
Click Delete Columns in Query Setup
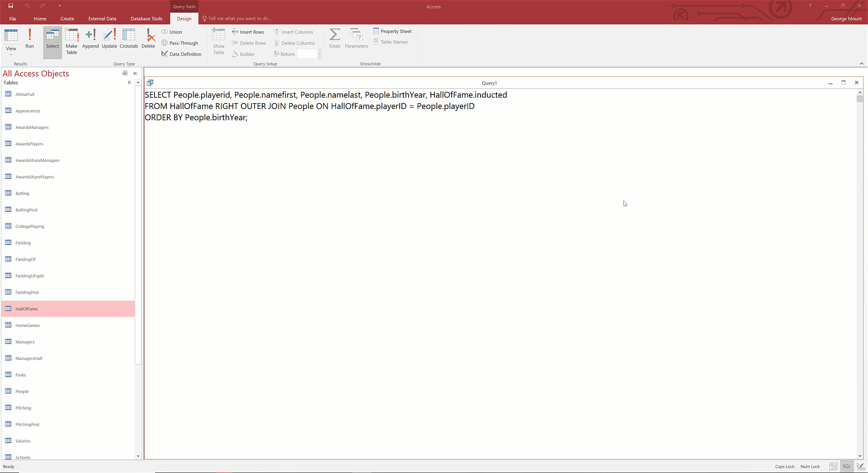(294, 43)
